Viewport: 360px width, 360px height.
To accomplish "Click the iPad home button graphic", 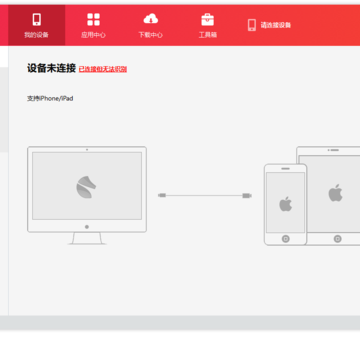I will 338,239.
